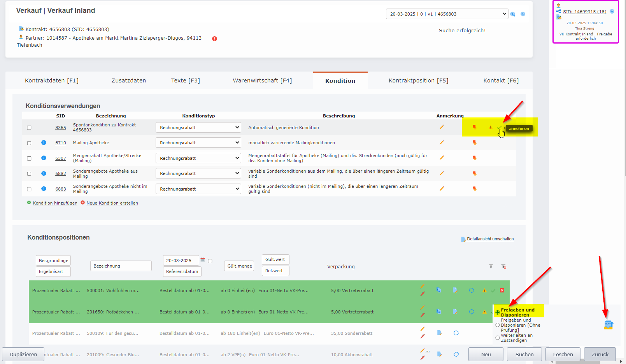Image resolution: width=626 pixels, height=364 pixels.
Task: Open the Konditionstyp dropdown for Mengenrabatt Apotheke/Strecke
Action: click(198, 158)
